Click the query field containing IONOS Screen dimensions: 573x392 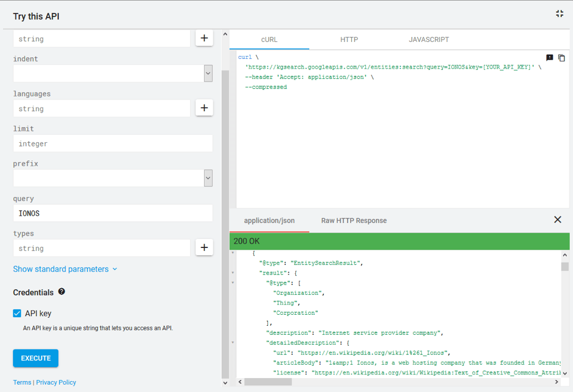(113, 213)
